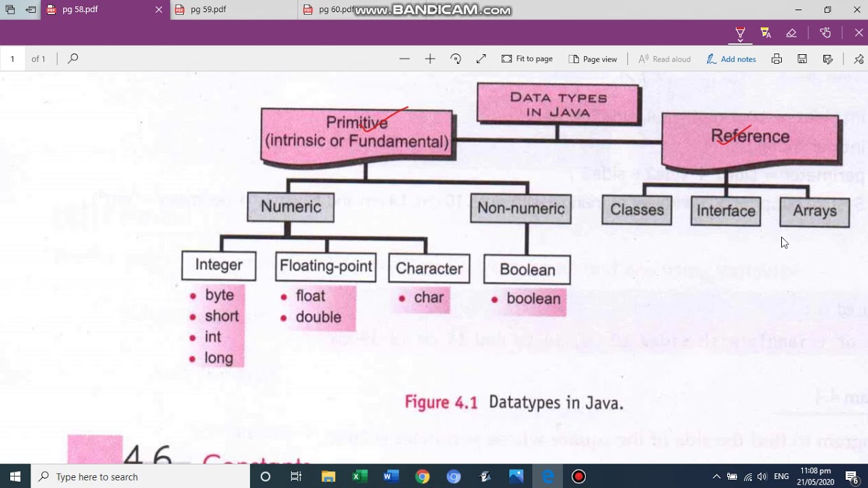
Task: Open the volume control icon
Action: [x=762, y=476]
